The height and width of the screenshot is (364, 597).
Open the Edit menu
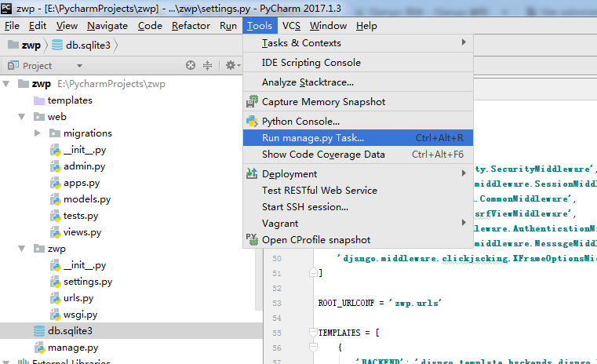(38, 26)
